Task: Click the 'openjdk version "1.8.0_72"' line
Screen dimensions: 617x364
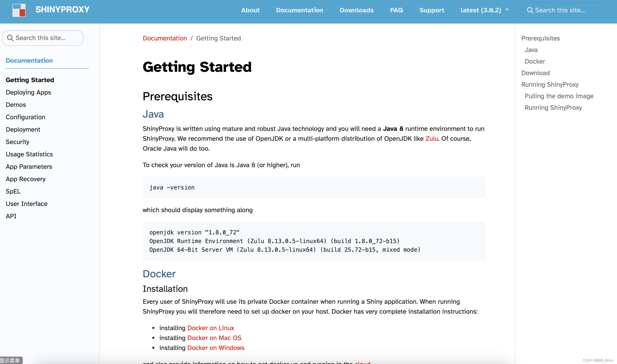Action: (194, 232)
